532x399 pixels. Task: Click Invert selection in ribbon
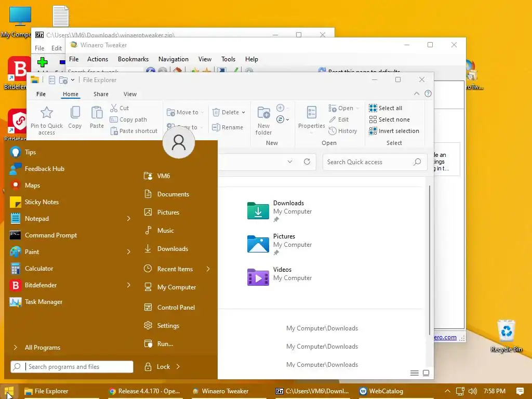pyautogui.click(x=394, y=131)
